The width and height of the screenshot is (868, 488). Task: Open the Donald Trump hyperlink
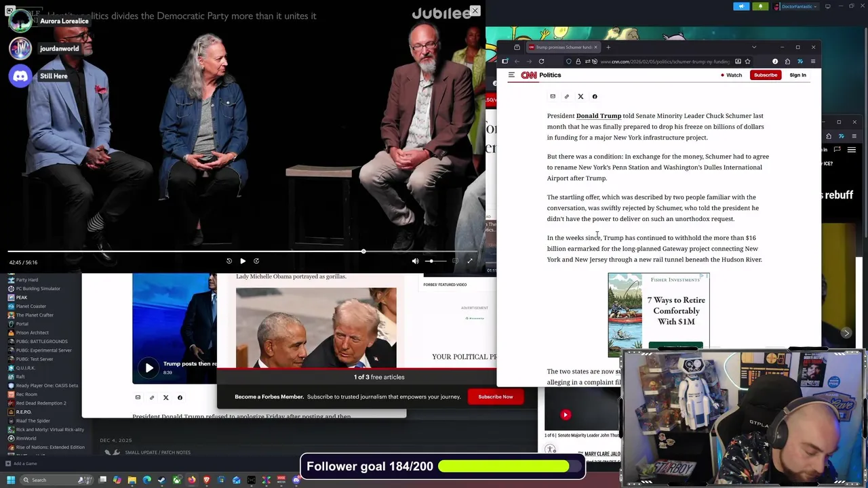(x=598, y=116)
